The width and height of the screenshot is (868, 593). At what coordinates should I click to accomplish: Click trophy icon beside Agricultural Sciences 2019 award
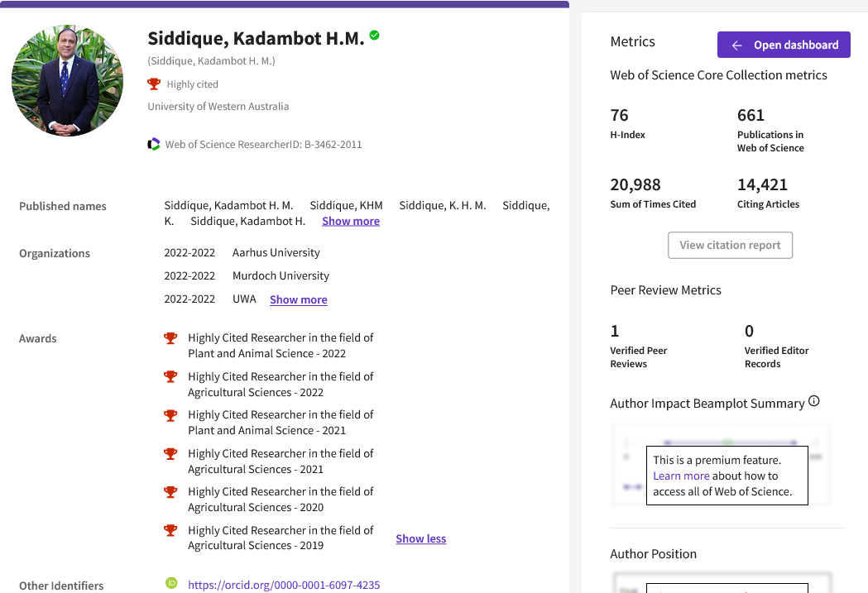(170, 531)
